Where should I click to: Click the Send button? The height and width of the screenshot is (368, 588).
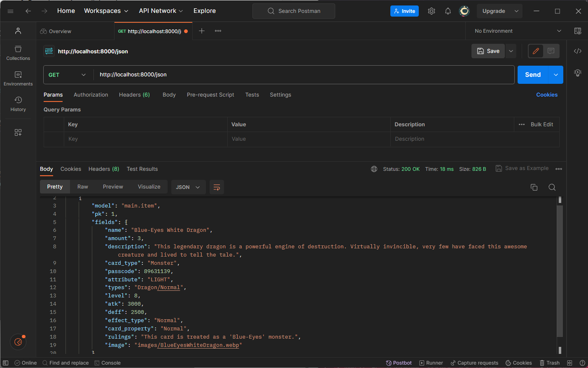coord(533,75)
